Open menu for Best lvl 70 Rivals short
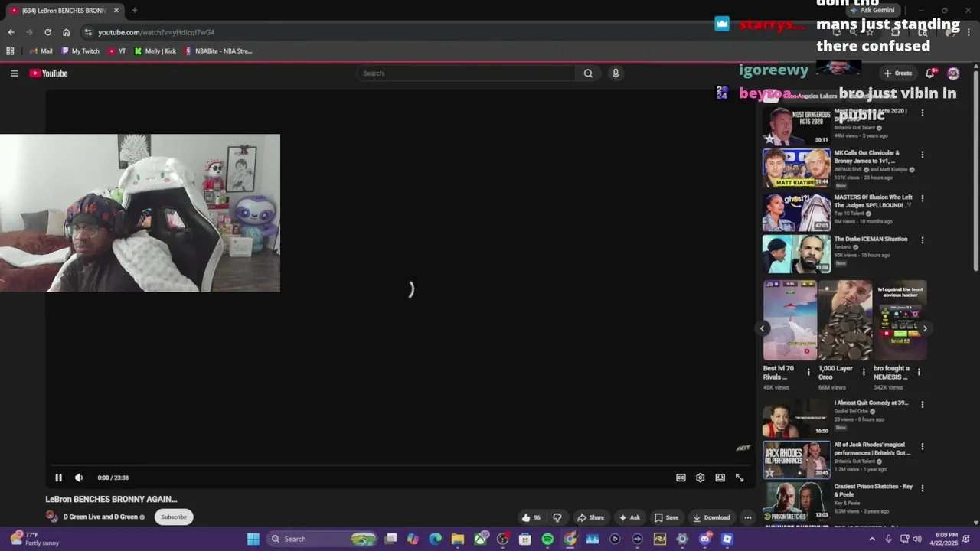This screenshot has height=551, width=980. pyautogui.click(x=808, y=372)
